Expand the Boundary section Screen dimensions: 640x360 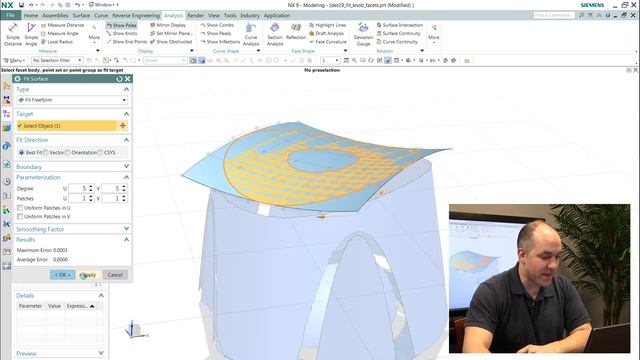(126, 167)
